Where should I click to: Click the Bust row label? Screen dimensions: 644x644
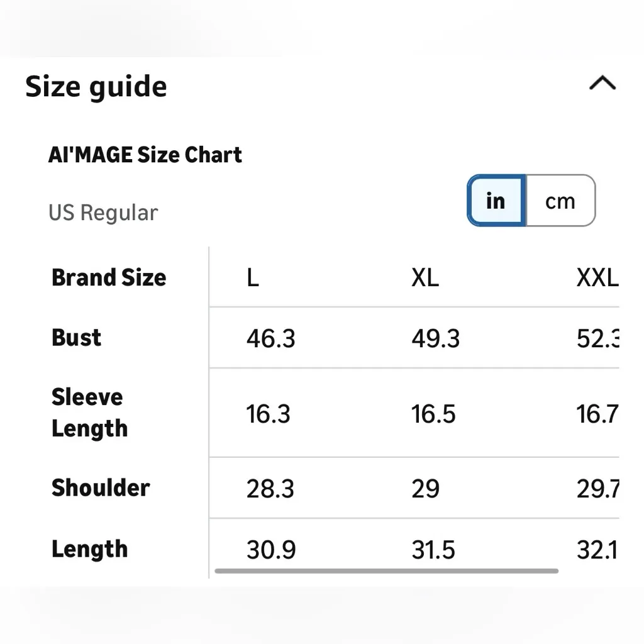tap(76, 338)
